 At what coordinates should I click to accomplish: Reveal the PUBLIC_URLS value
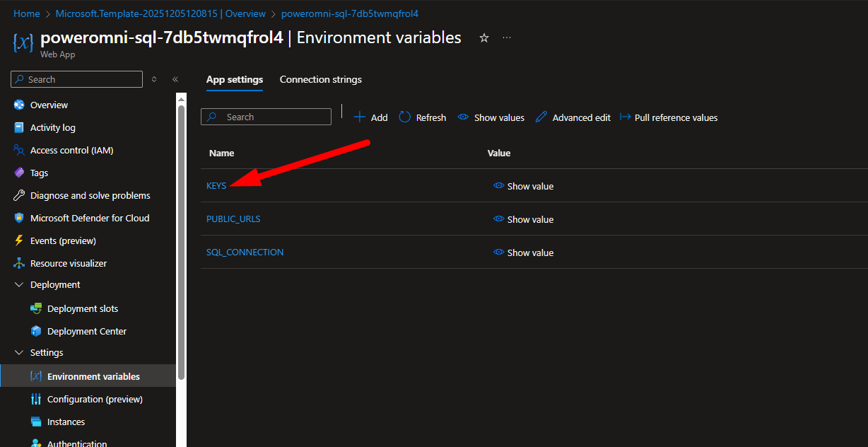(524, 219)
